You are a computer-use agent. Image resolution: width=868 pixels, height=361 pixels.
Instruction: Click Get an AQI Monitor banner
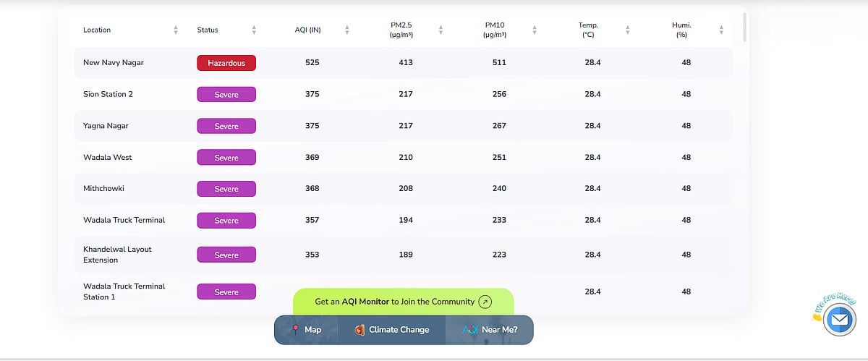[x=404, y=302]
